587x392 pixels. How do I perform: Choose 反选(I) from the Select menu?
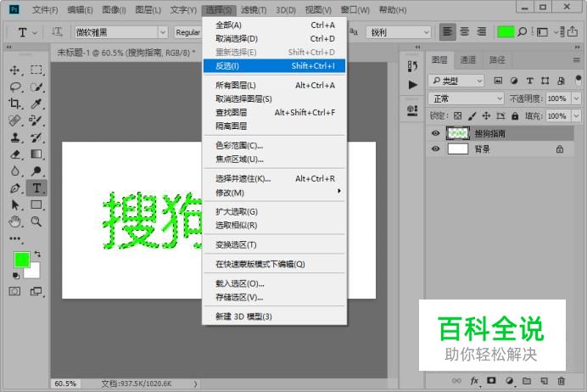click(274, 66)
